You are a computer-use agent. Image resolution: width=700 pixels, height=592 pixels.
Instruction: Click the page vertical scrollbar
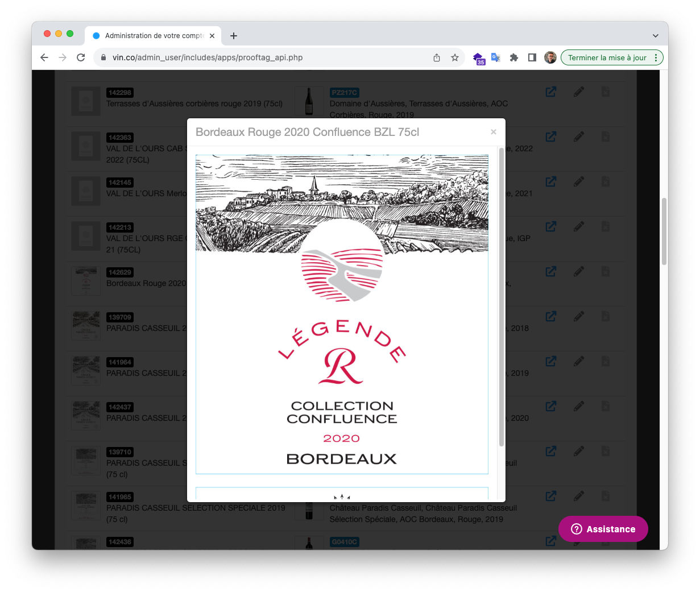coord(664,231)
